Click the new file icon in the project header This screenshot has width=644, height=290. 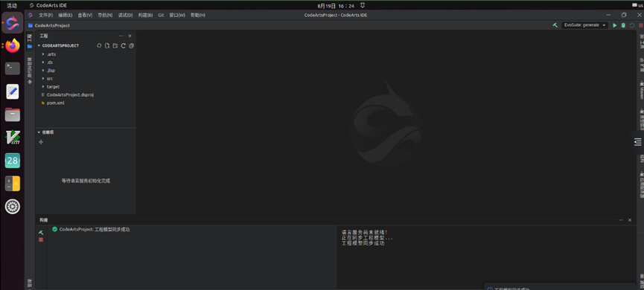click(106, 45)
